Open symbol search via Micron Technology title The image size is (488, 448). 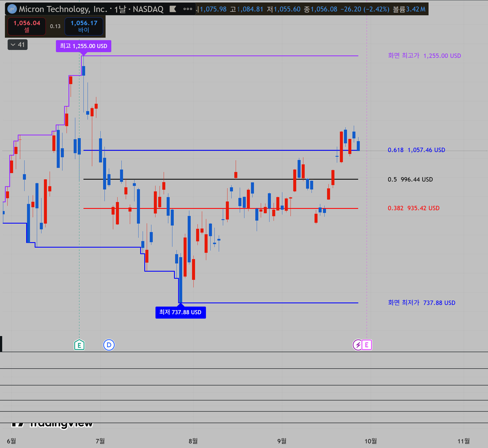point(63,9)
